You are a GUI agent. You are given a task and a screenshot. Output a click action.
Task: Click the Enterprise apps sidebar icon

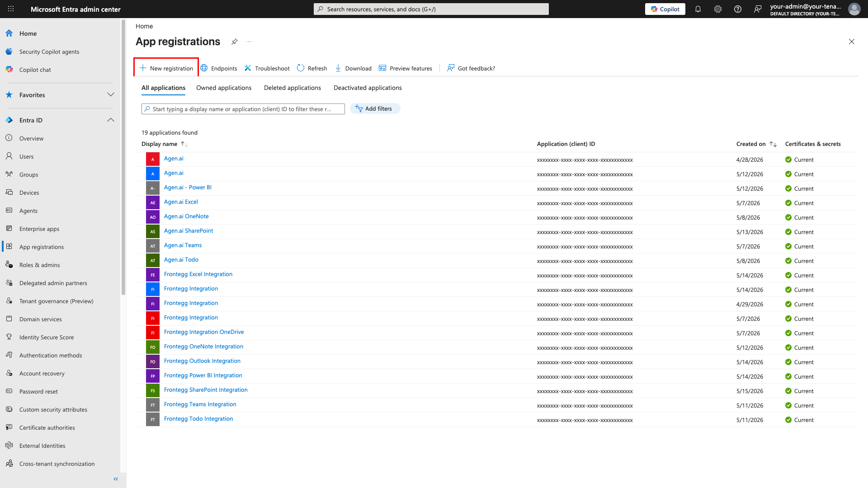tap(9, 229)
